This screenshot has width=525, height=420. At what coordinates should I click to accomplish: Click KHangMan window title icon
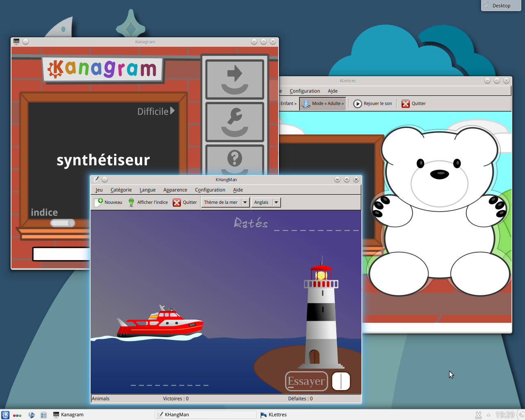pyautogui.click(x=96, y=179)
